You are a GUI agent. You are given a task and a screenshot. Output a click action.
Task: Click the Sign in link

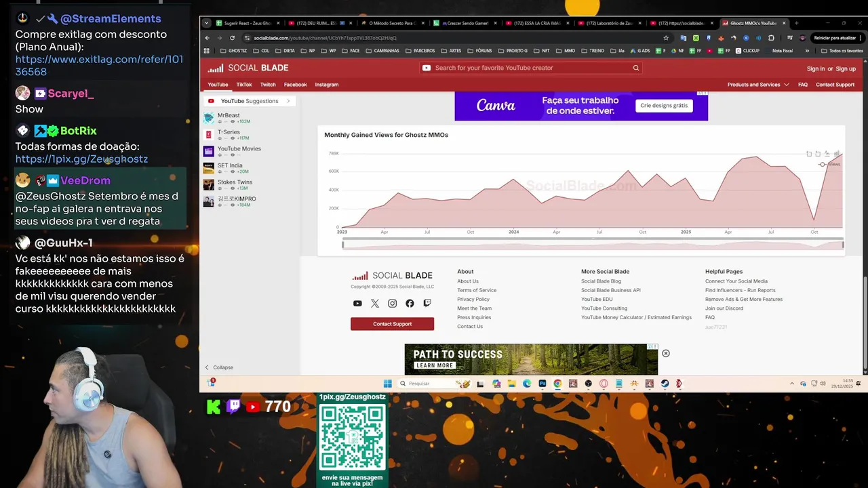tap(816, 68)
